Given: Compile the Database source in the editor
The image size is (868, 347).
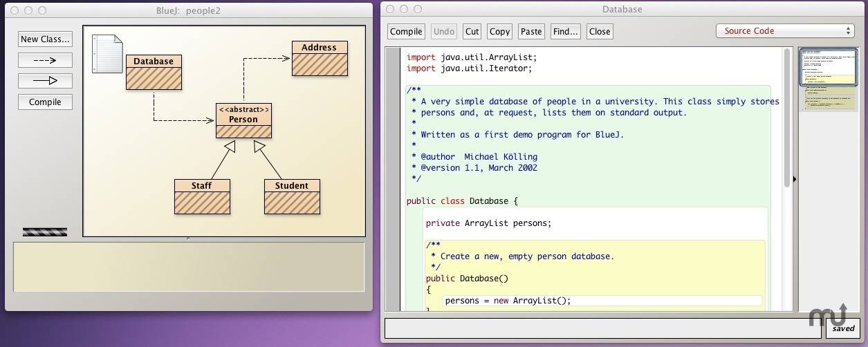Looking at the screenshot, I should click(x=406, y=31).
